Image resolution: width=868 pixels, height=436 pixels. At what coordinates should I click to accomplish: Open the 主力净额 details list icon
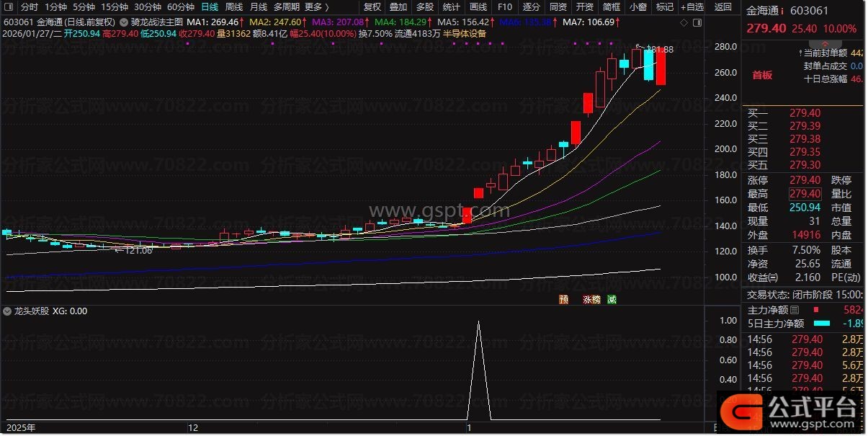(795, 310)
